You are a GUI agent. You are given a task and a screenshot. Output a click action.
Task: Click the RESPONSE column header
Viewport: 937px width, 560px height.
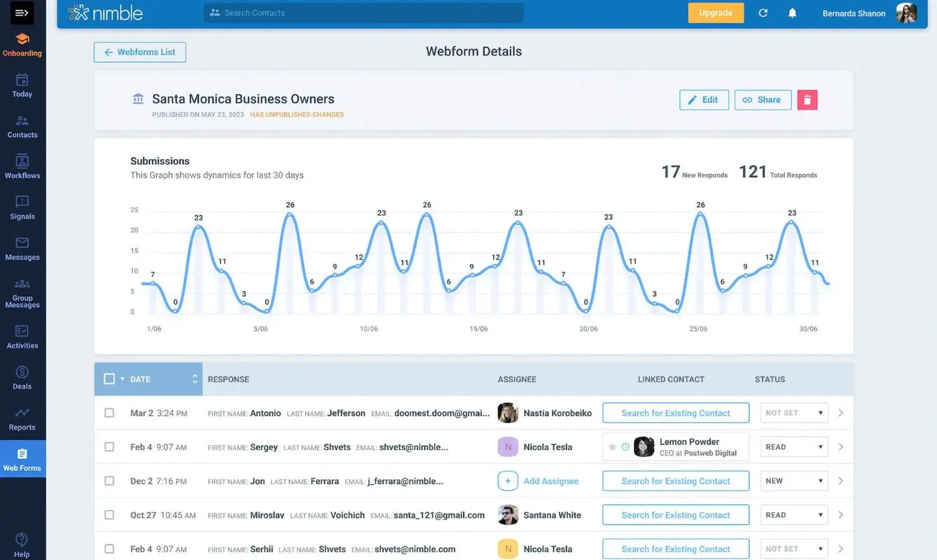click(x=229, y=380)
